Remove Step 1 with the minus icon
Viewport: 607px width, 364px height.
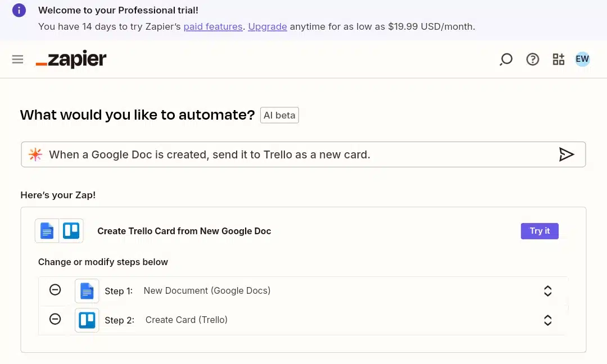(55, 290)
